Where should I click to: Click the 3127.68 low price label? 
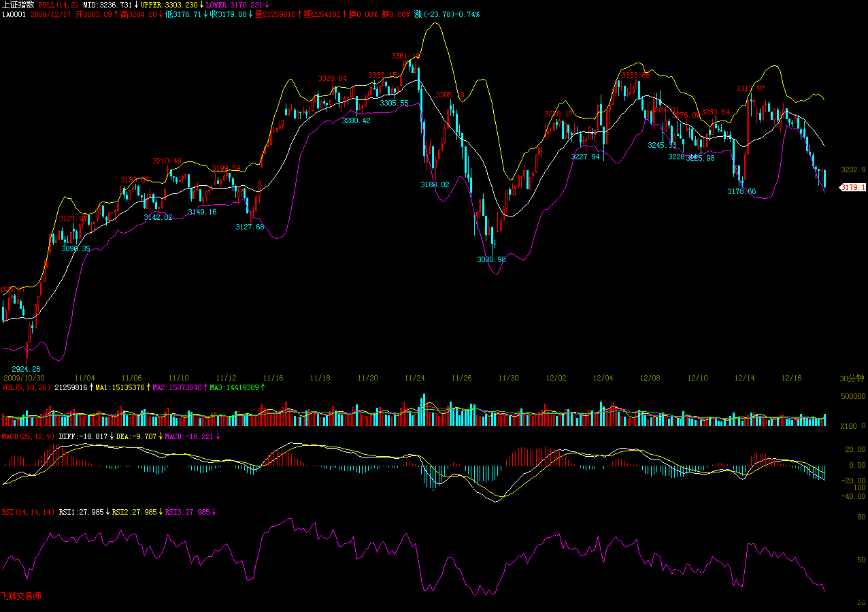[250, 227]
